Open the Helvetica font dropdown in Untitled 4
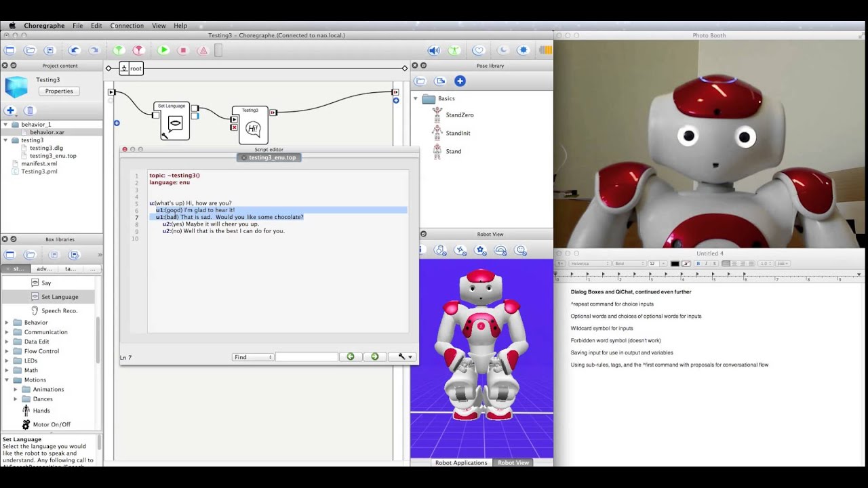This screenshot has width=868, height=488. click(589, 264)
